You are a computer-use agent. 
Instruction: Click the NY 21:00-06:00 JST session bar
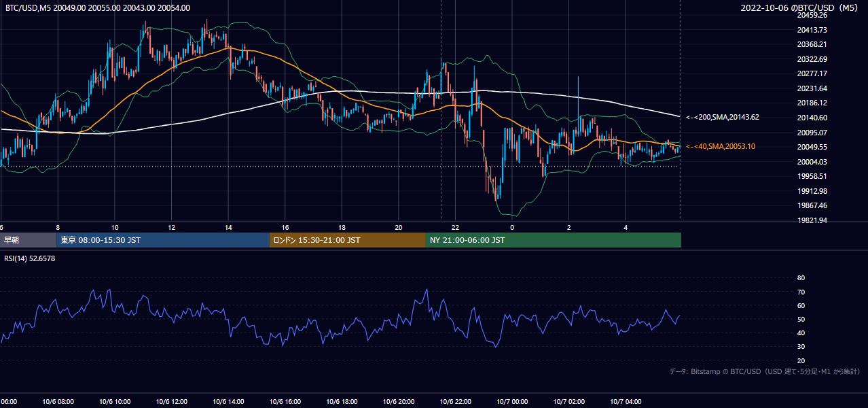[x=554, y=240]
